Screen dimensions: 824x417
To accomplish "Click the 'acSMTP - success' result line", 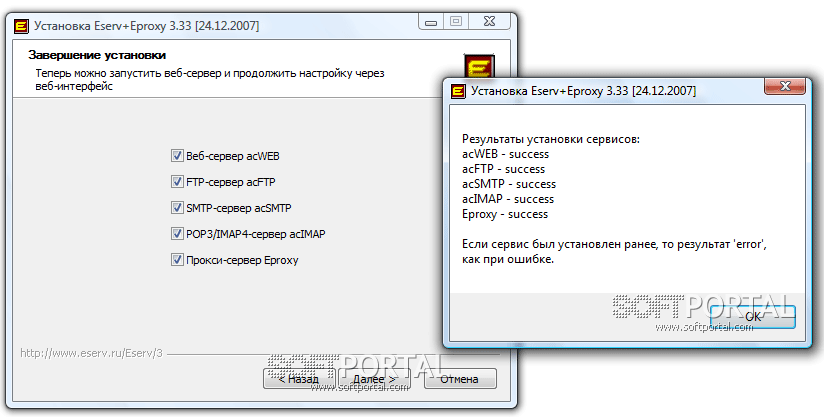I will (509, 184).
